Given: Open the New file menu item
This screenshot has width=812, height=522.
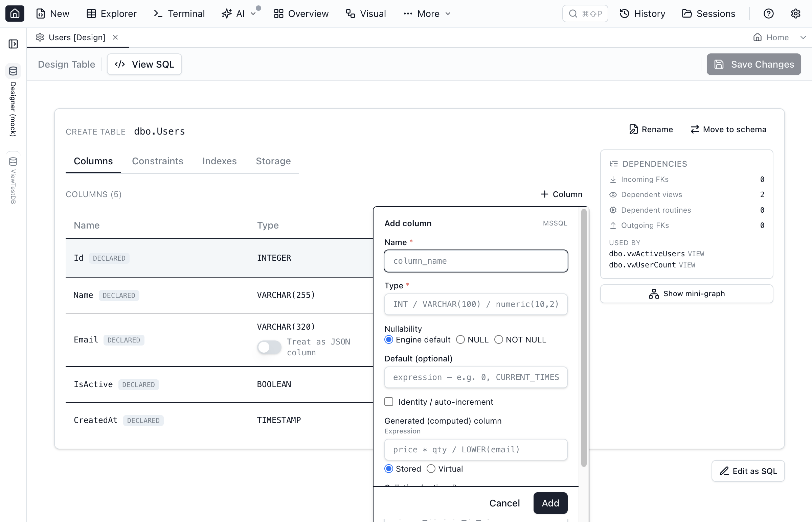Looking at the screenshot, I should 52,14.
